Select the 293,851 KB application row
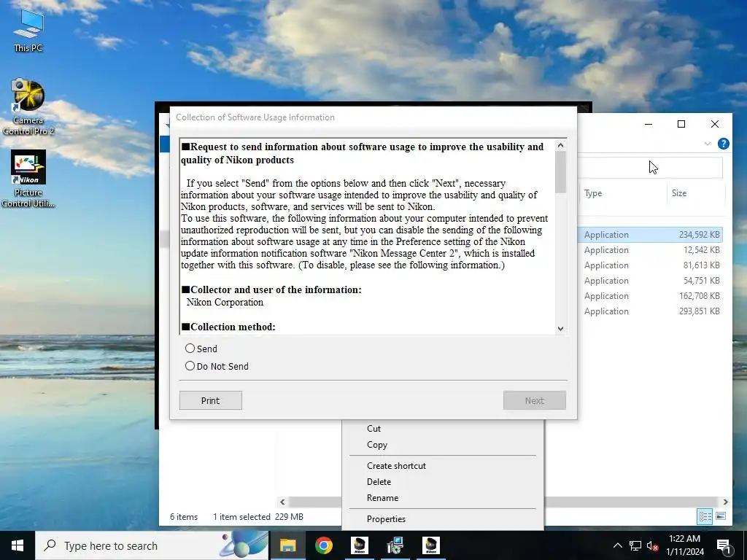Viewport: 747px width, 560px height. coord(651,311)
